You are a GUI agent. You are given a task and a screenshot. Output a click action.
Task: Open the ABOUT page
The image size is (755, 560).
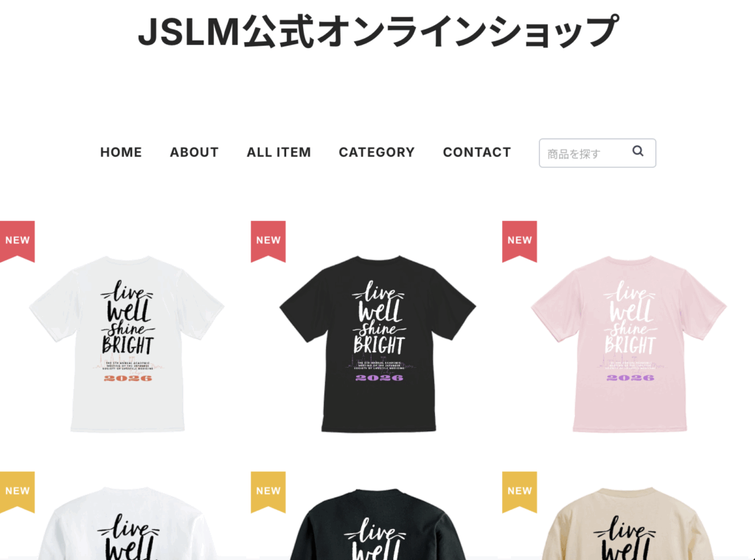click(194, 153)
